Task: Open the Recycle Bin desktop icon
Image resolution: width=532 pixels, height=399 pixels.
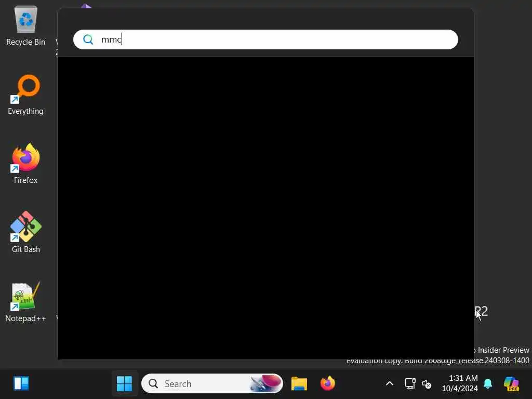Action: point(26,26)
